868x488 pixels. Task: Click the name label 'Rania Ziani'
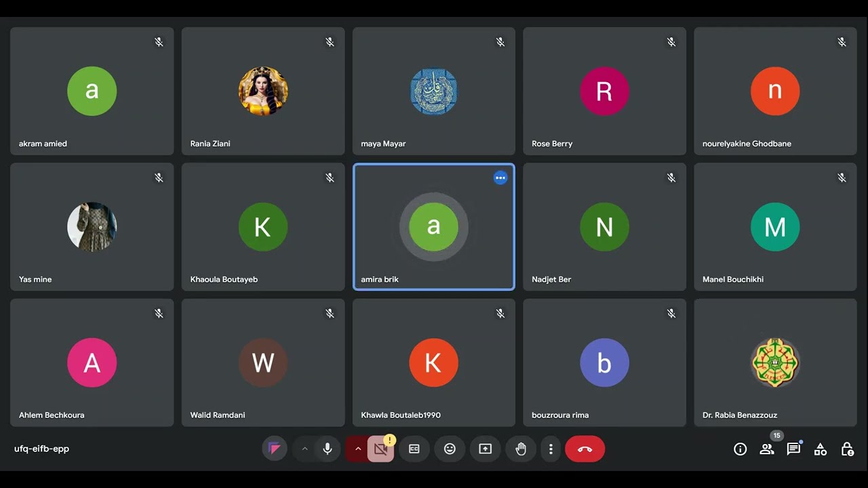[x=210, y=144]
